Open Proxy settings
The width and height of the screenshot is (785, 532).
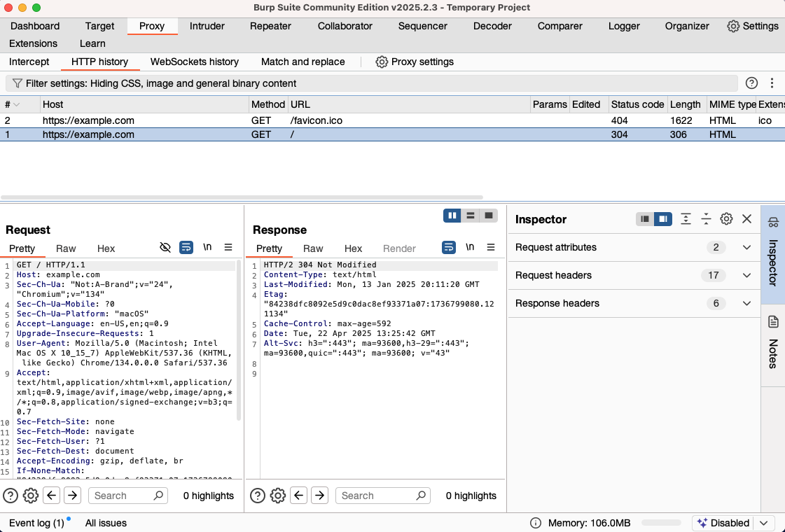point(415,62)
